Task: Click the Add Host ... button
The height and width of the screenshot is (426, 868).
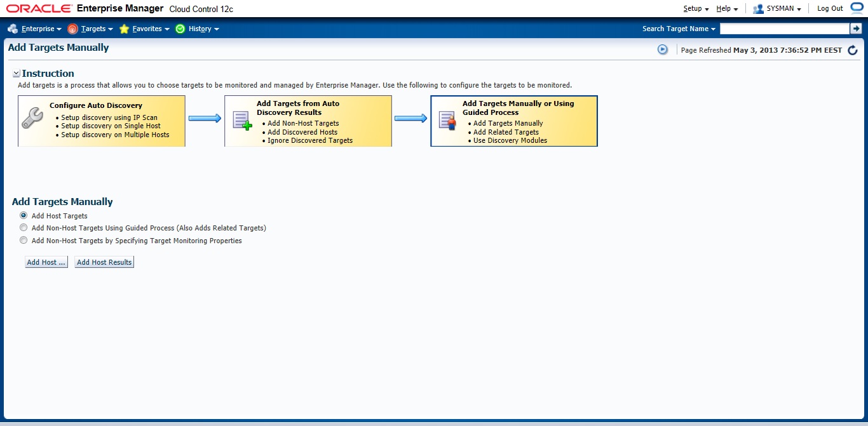Action: click(x=46, y=262)
